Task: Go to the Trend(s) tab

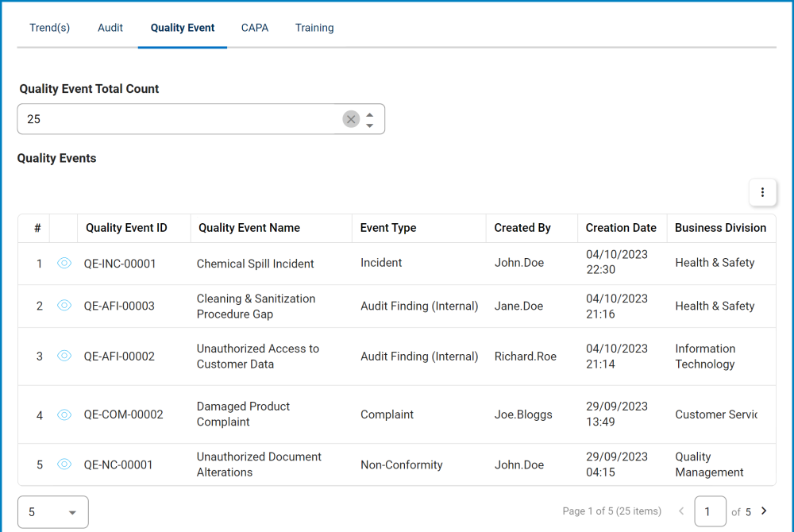Action: pos(49,28)
